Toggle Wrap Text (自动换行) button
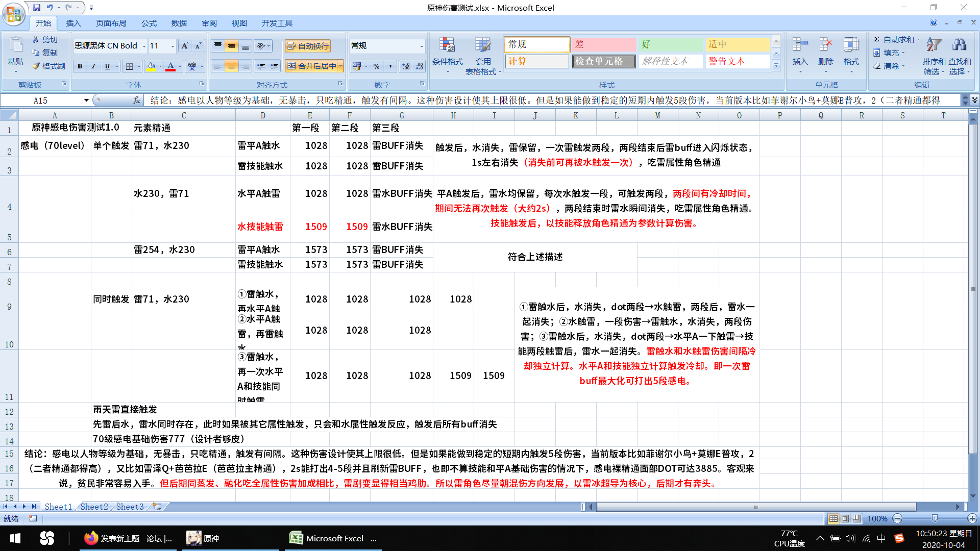980x551 pixels. [x=308, y=46]
